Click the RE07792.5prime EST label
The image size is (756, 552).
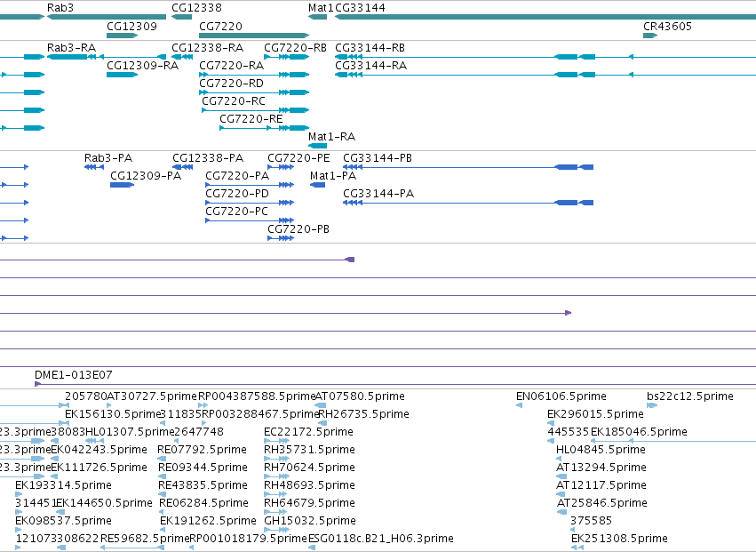point(202,449)
